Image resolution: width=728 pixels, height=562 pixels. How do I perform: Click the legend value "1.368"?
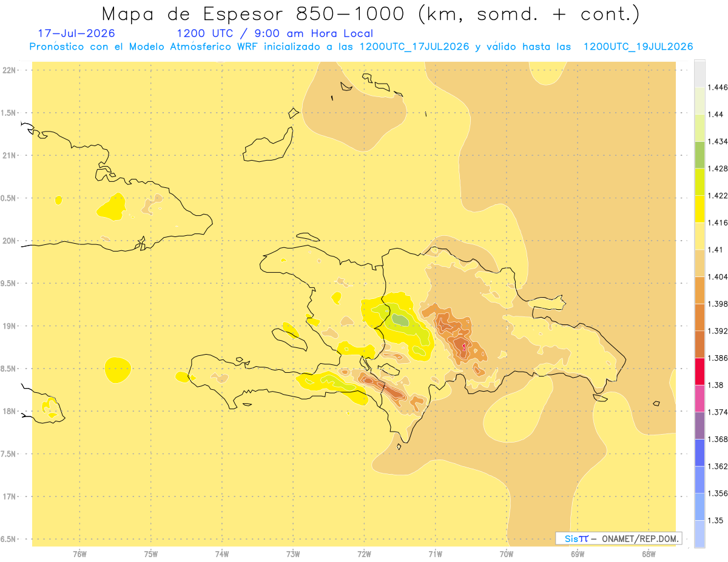click(x=718, y=439)
